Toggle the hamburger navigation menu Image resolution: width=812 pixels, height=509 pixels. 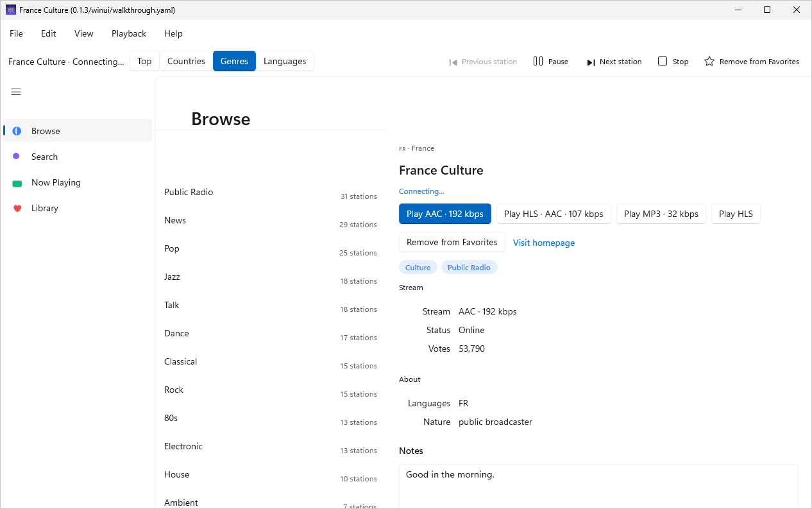pos(16,92)
